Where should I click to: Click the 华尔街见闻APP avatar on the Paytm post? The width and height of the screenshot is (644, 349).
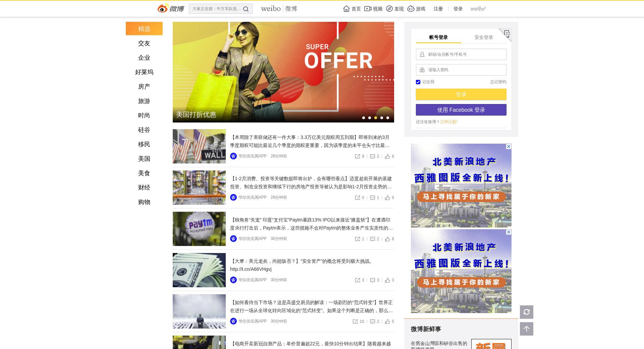(233, 239)
